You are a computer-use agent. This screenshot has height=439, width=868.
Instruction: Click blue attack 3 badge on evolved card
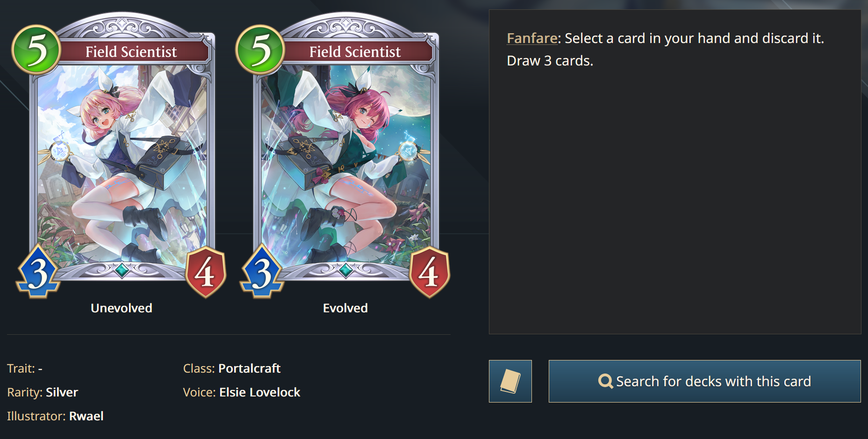(262, 272)
